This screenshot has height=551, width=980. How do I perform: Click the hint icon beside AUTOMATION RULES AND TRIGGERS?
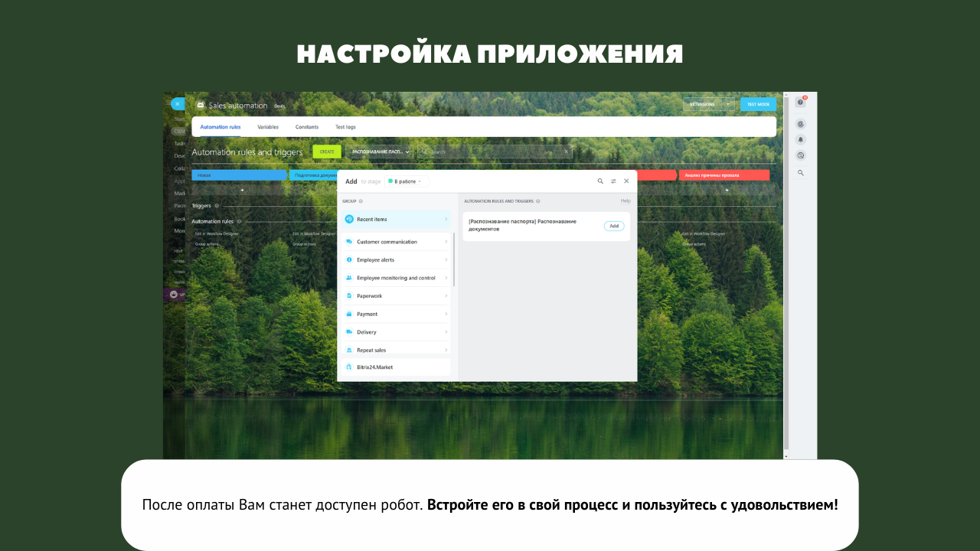point(538,201)
